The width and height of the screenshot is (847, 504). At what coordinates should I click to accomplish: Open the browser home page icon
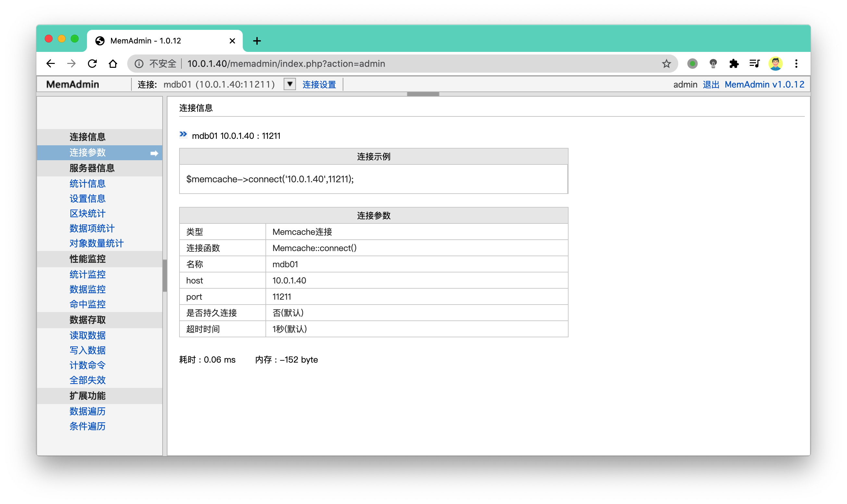(113, 64)
